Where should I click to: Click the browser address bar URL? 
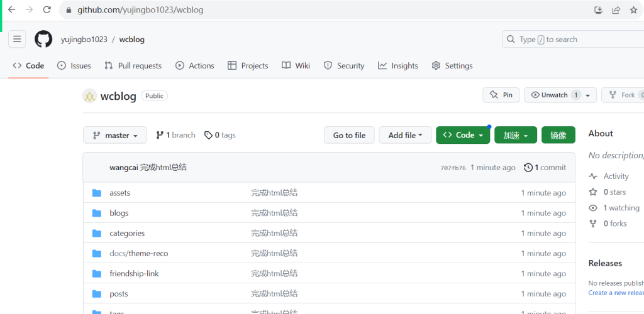click(x=140, y=10)
